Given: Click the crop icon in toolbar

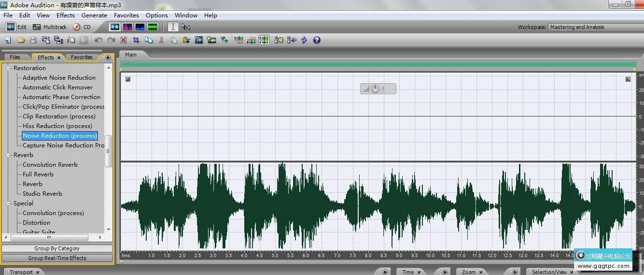Looking at the screenshot, I should [136, 40].
